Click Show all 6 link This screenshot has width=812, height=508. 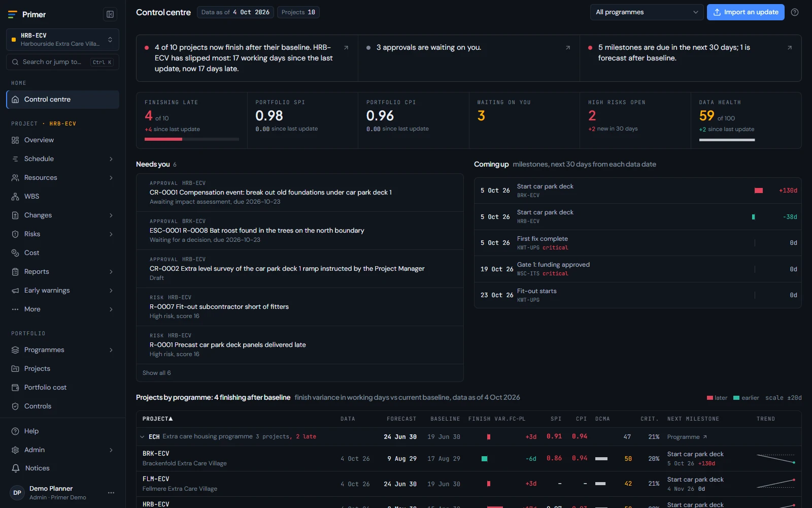[x=156, y=373]
